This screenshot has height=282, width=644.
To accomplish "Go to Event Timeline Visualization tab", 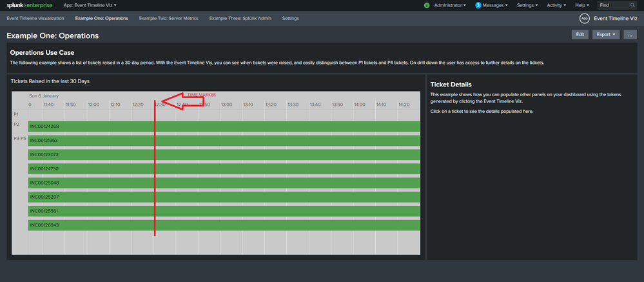I will pyautogui.click(x=35, y=19).
